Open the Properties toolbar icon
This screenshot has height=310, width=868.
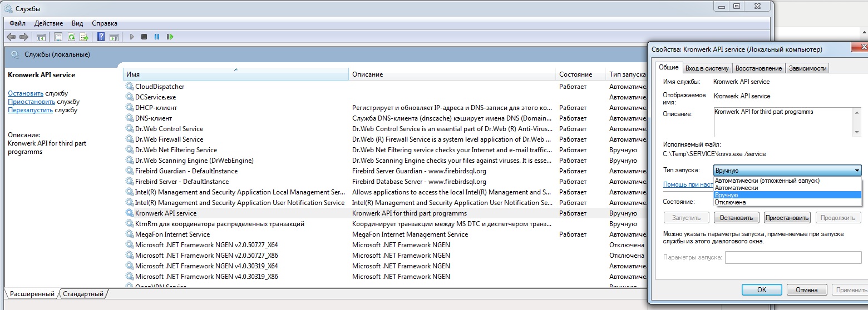click(x=58, y=37)
